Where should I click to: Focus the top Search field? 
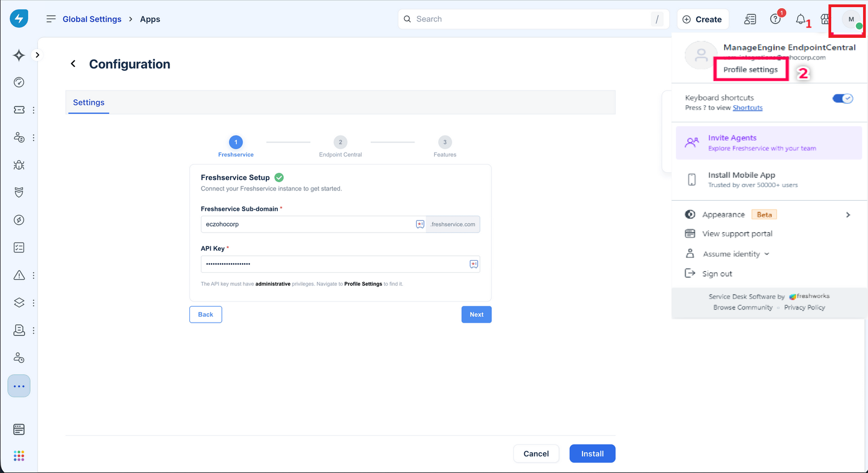pos(533,19)
